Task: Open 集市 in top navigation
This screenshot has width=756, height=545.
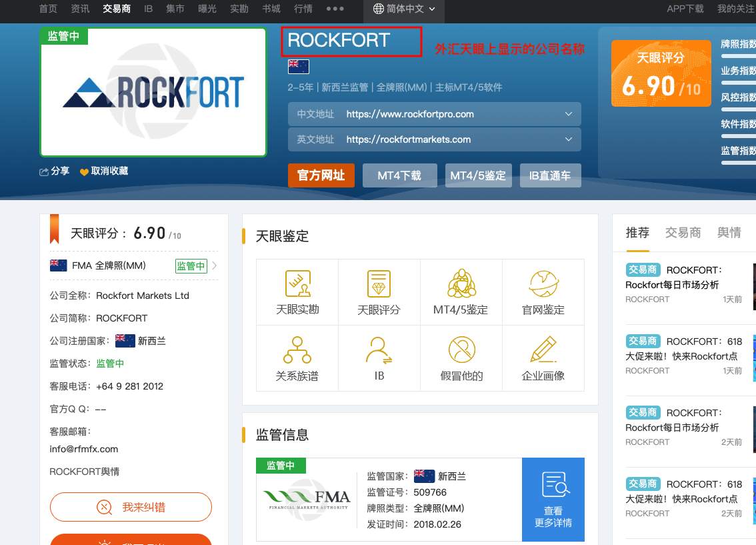Action: pyautogui.click(x=175, y=9)
